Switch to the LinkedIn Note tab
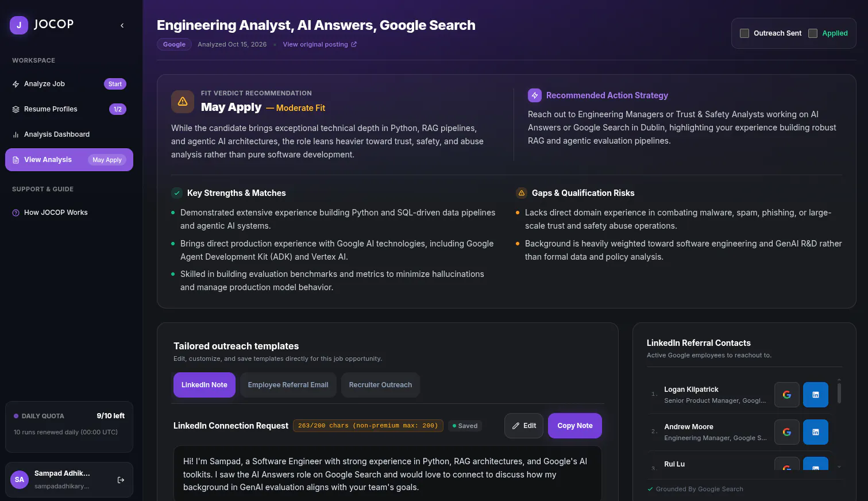The width and height of the screenshot is (868, 501). coord(205,385)
